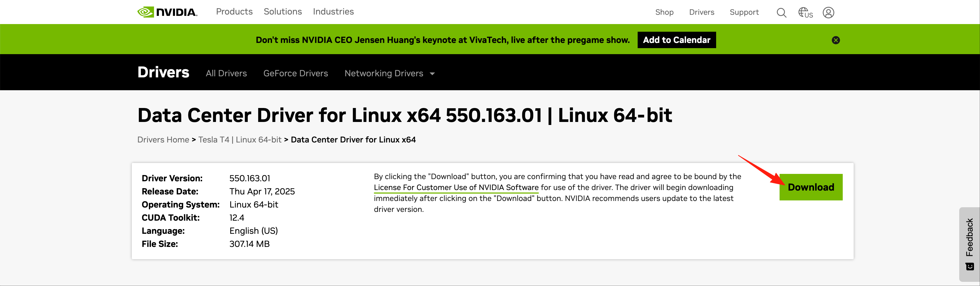Select the GeForce Drivers tab
Viewport: 980px width, 286px height.
(x=296, y=73)
